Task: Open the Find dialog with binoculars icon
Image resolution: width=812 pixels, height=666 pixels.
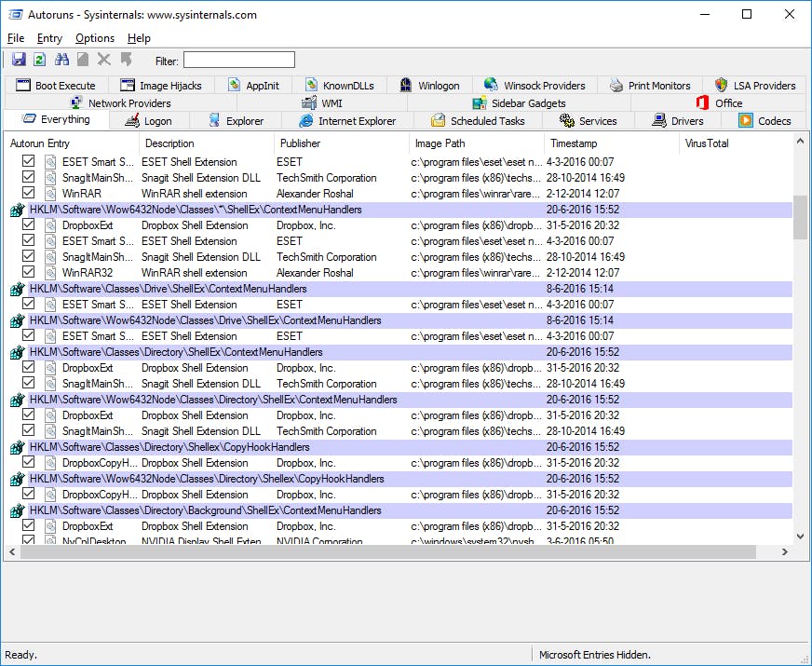Action: click(x=60, y=59)
